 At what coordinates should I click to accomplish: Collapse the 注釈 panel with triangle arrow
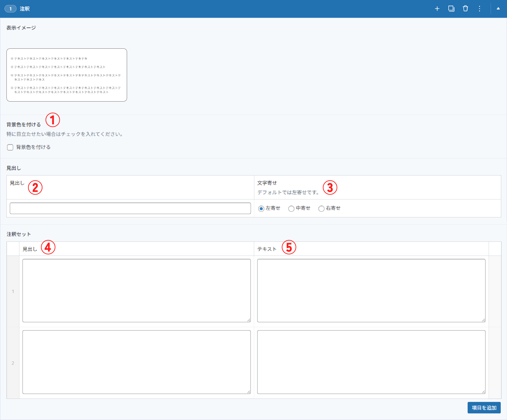coord(498,9)
